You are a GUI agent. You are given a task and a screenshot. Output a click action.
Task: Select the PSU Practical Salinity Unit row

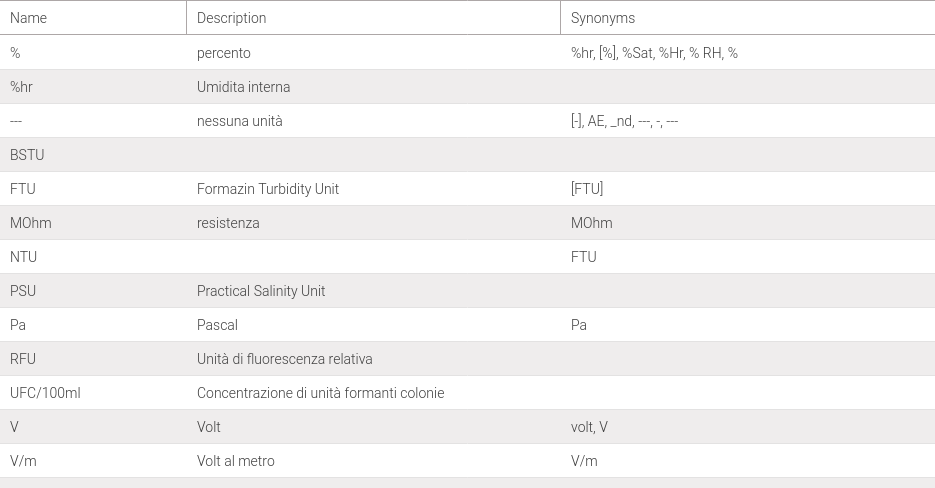[x=468, y=291]
